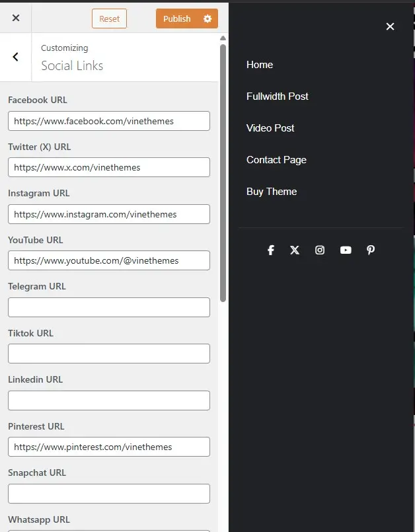Click the empty Snapchat URL field

coord(109,494)
